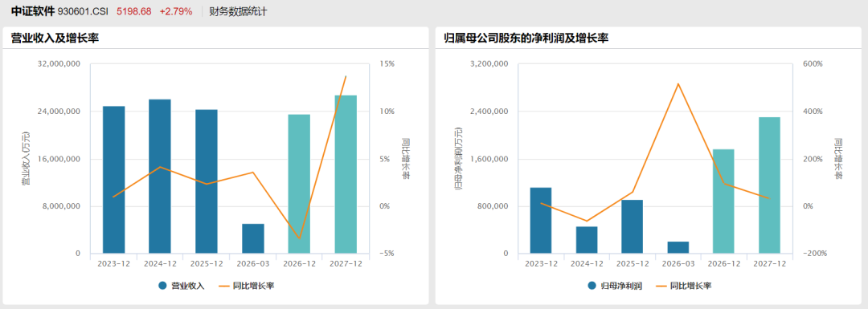Screen dimensions: 868x309
Task: Click the 归属母公司股东的净利润及增长率 panel title
Action: [526, 39]
